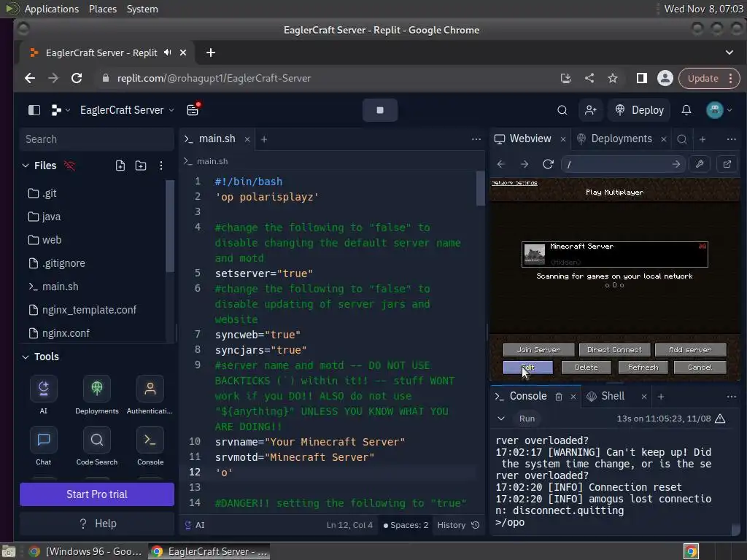Open History in the editor status bar
Viewport: 747px width, 560px height.
[458, 525]
